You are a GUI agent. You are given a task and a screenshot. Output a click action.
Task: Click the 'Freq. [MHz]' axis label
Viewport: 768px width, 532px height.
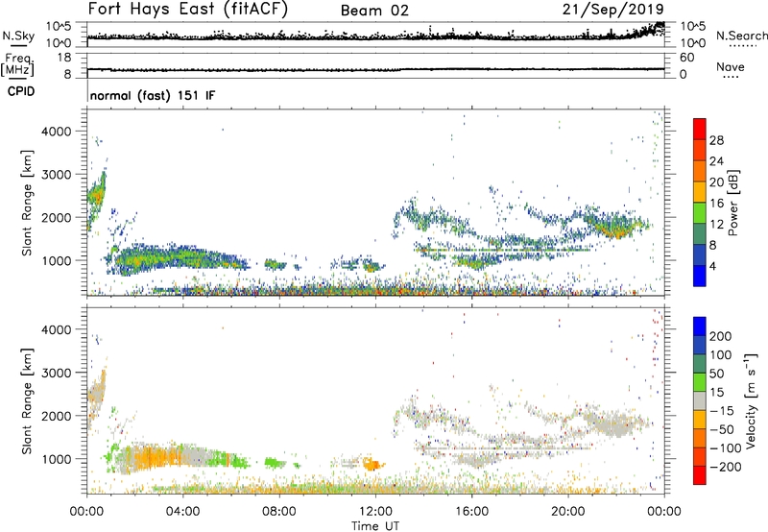click(x=18, y=65)
